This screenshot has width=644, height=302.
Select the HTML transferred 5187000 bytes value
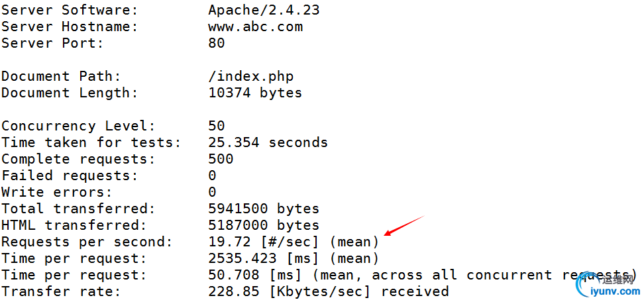[x=263, y=225]
